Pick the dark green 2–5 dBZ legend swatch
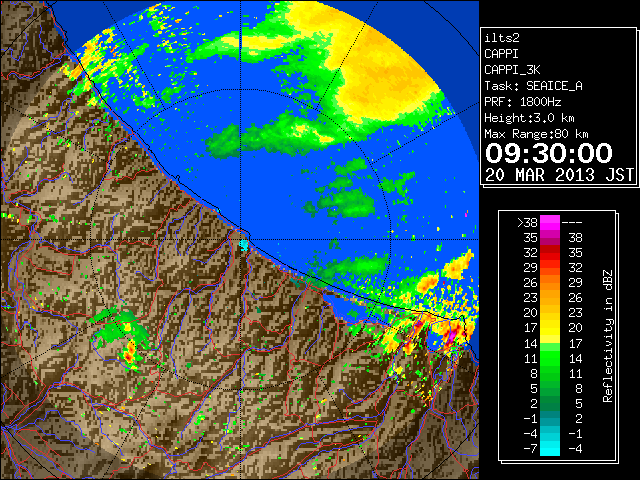Viewport: 640px width, 480px height. (550, 403)
